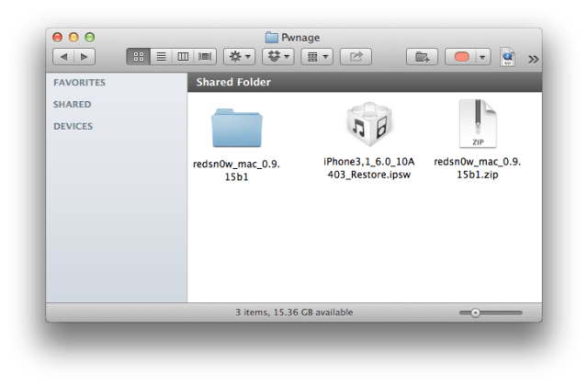Open the Dropbox toolbar menu
588x386 pixels.
click(278, 57)
